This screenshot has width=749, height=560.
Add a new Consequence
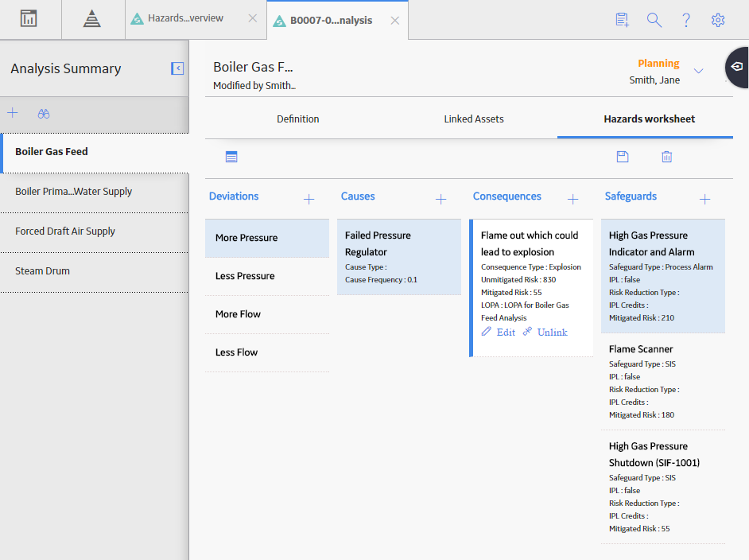pyautogui.click(x=572, y=199)
